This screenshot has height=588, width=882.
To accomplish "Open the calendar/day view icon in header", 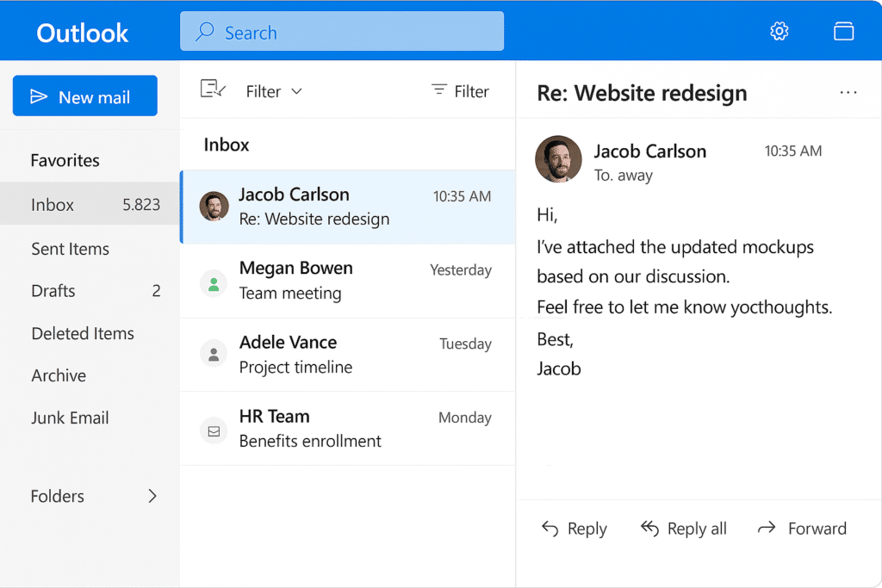I will pyautogui.click(x=843, y=31).
